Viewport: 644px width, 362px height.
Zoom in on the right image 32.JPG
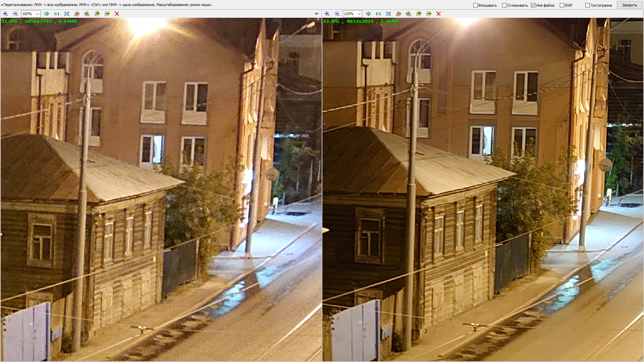(x=327, y=14)
